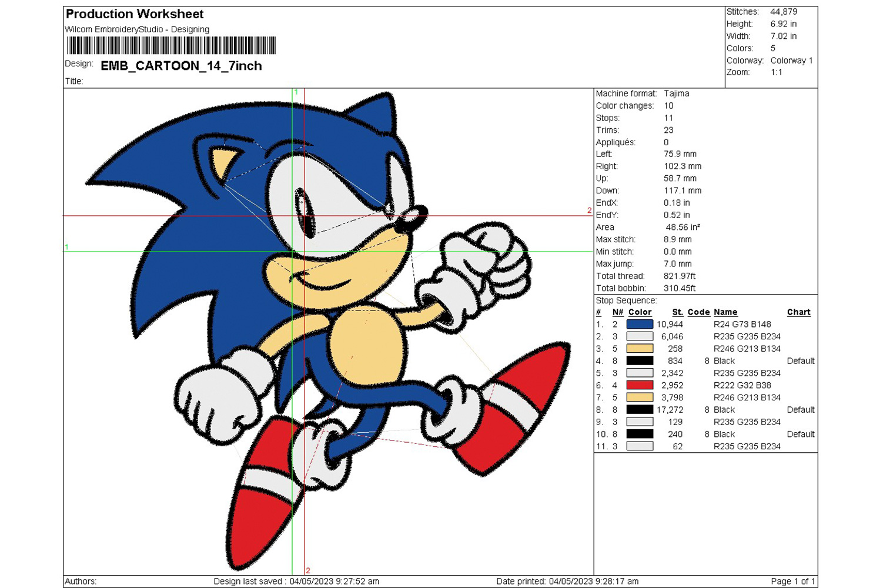Click the blue color swatch in stop 1
The width and height of the screenshot is (883, 588).
click(x=640, y=324)
